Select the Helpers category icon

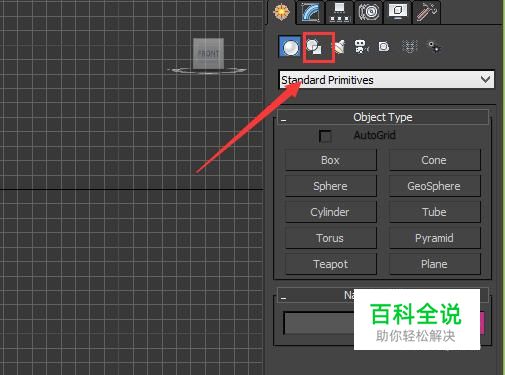coord(384,47)
